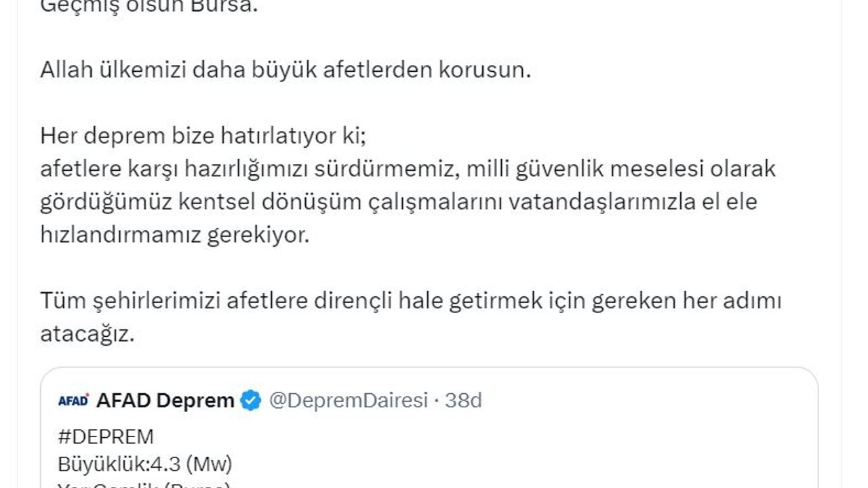Click the words 'gereken her adımı'
This screenshot has height=488, width=868.
coord(686,300)
